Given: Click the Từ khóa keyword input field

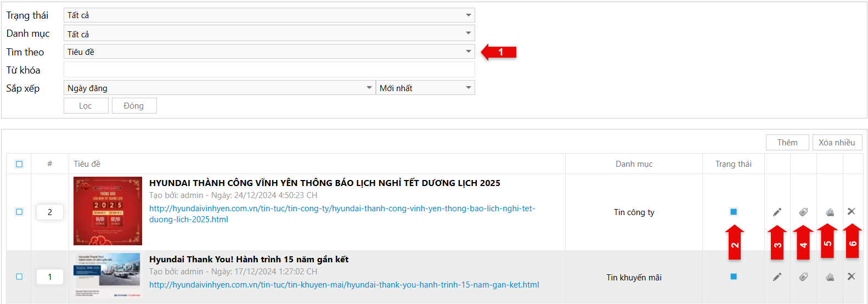Looking at the screenshot, I should tap(269, 70).
